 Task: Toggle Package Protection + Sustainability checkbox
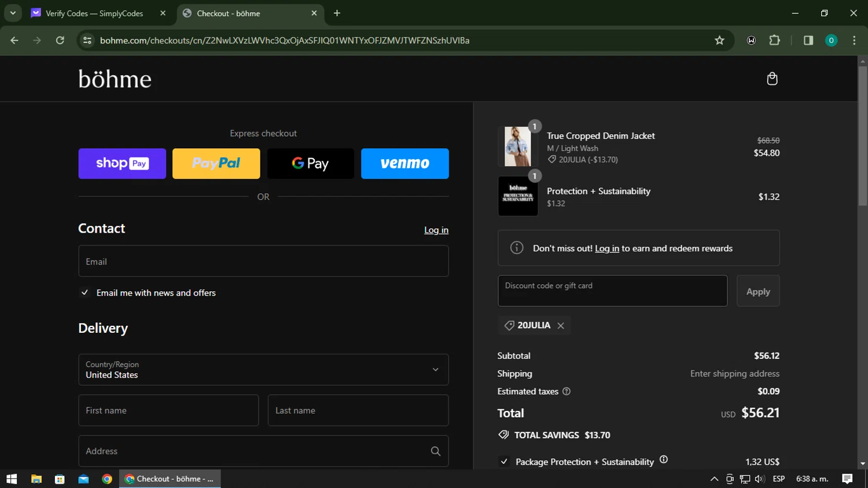coord(504,461)
